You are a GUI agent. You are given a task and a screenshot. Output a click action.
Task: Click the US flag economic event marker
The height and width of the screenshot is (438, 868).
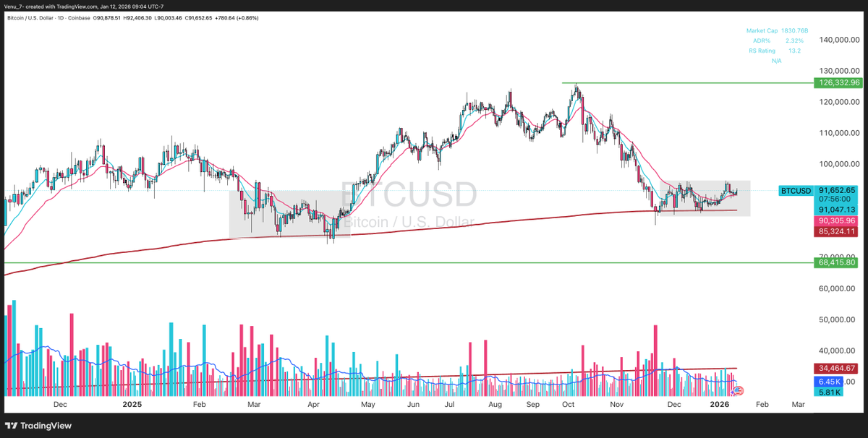[739, 391]
